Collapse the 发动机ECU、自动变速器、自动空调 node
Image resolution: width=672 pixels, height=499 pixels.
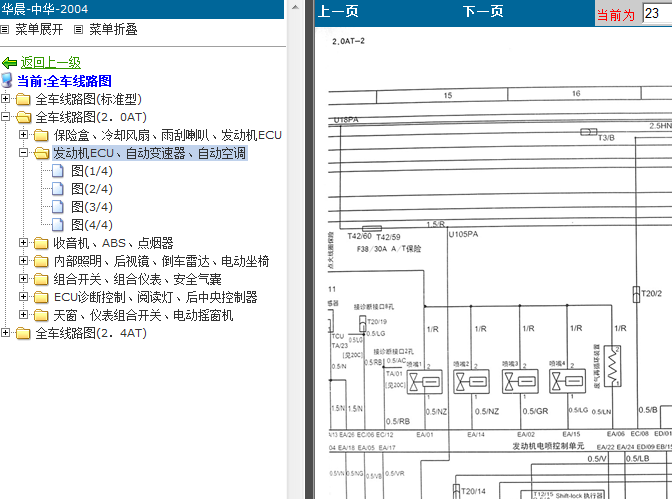coord(24,153)
